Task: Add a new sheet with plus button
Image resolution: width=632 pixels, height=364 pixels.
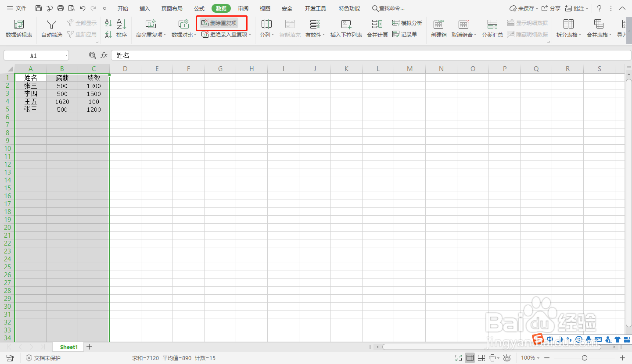Action: (90, 347)
